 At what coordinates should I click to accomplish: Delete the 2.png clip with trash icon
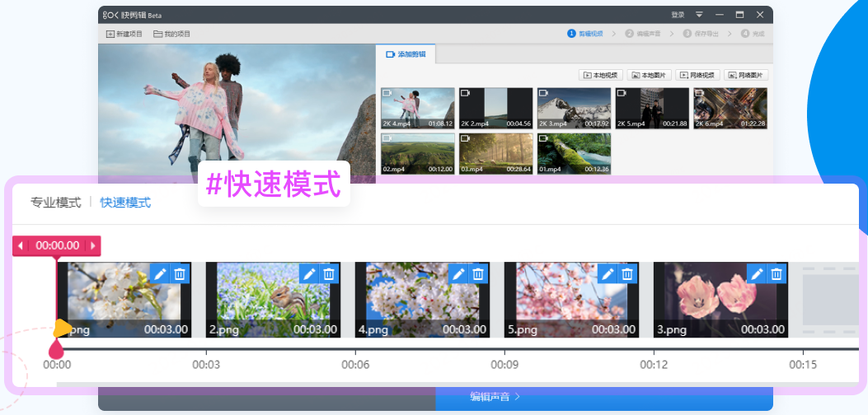(x=330, y=273)
